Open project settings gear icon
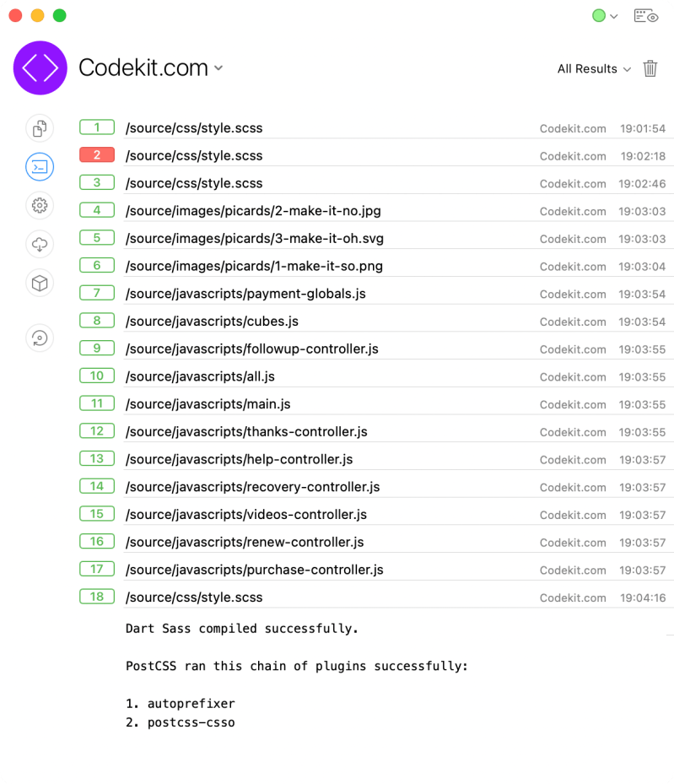The height and width of the screenshot is (784, 674). tap(40, 206)
